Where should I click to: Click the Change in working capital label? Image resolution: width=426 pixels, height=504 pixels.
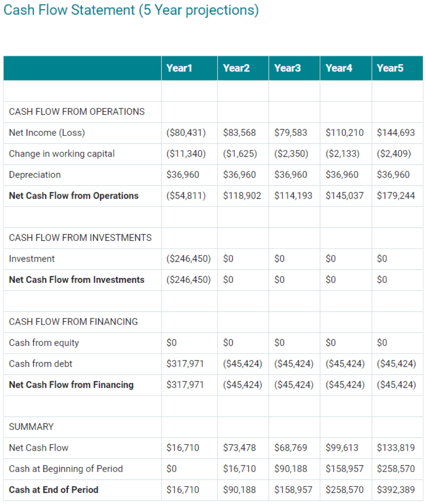point(62,154)
